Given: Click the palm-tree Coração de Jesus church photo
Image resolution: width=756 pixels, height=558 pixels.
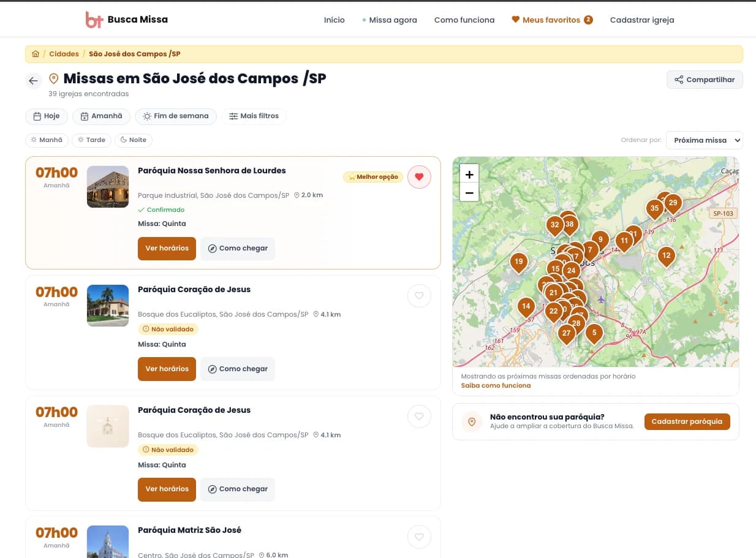Looking at the screenshot, I should [108, 306].
